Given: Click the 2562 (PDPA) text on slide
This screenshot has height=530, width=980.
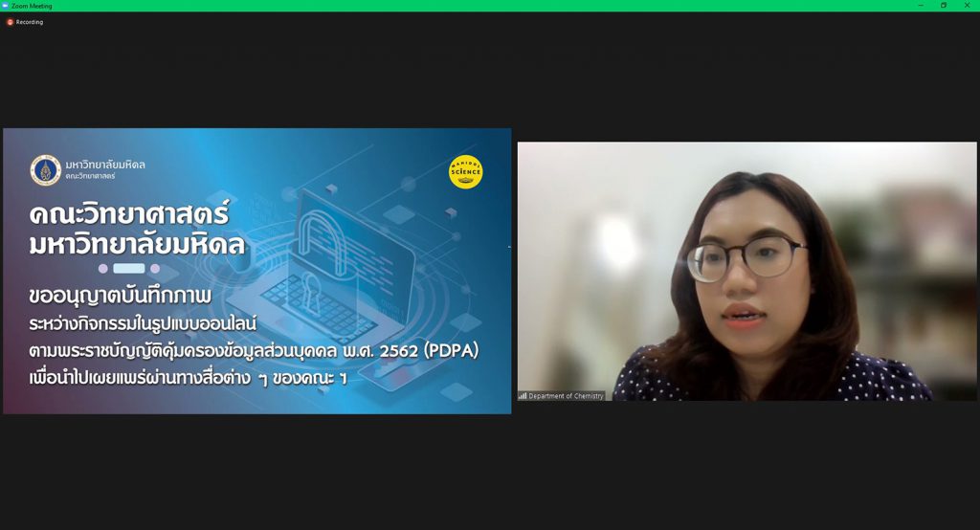Looking at the screenshot, I should pos(429,351).
